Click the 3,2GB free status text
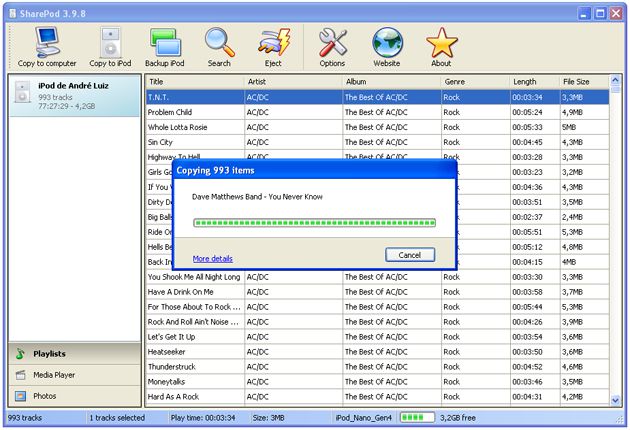The image size is (630, 430). (458, 418)
